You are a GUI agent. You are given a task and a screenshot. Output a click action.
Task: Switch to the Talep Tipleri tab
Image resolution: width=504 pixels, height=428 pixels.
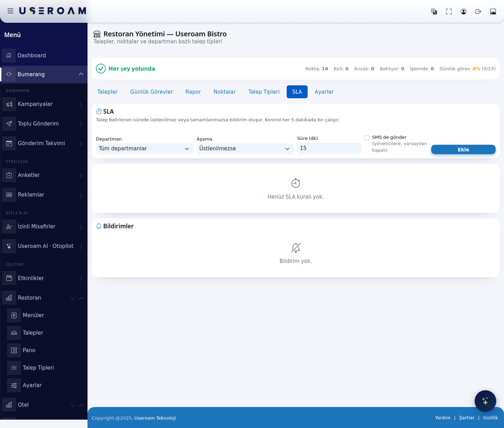pyautogui.click(x=264, y=92)
